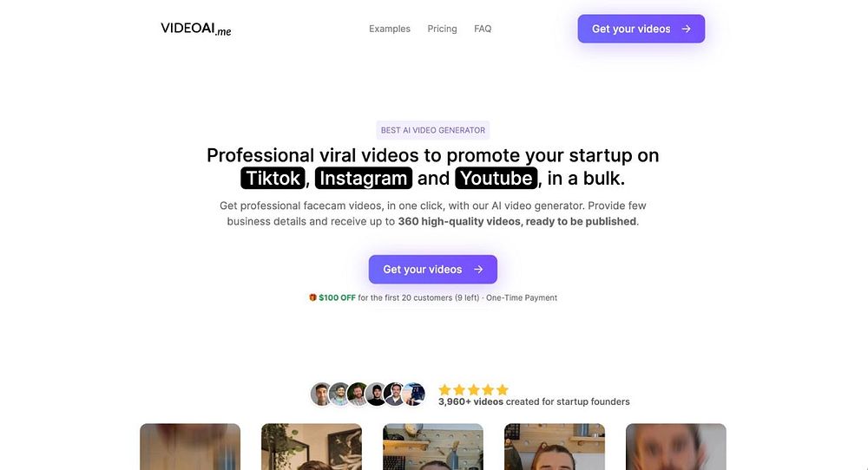Select the first founder avatar

321,395
